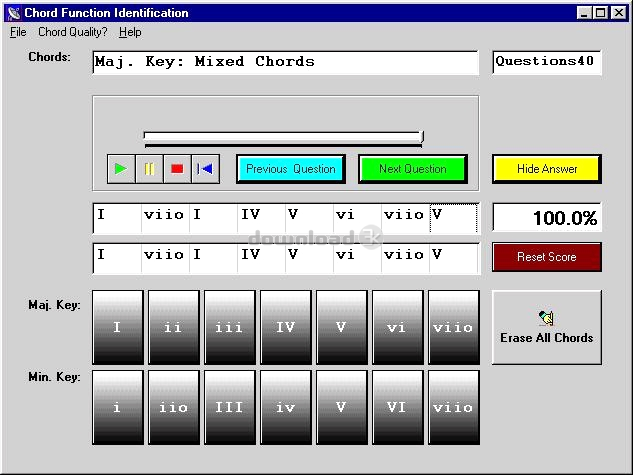This screenshot has width=633, height=475.
Task: Rewind to start with the blue arrow icon
Action: click(205, 169)
